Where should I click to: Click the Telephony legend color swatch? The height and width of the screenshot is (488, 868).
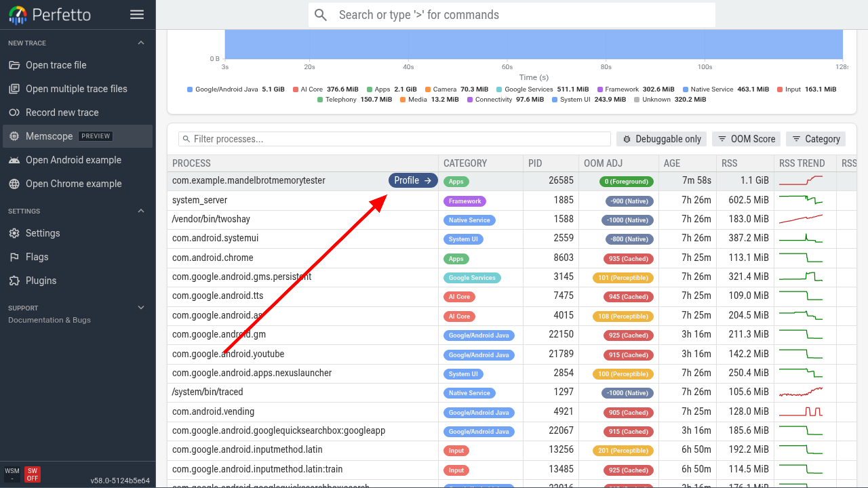coord(320,100)
